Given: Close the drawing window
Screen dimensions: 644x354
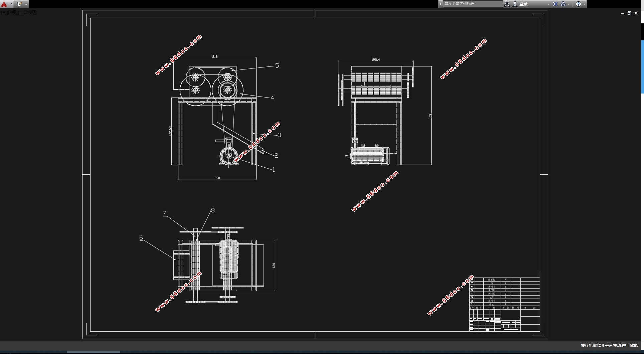Looking at the screenshot, I should pyautogui.click(x=636, y=13).
